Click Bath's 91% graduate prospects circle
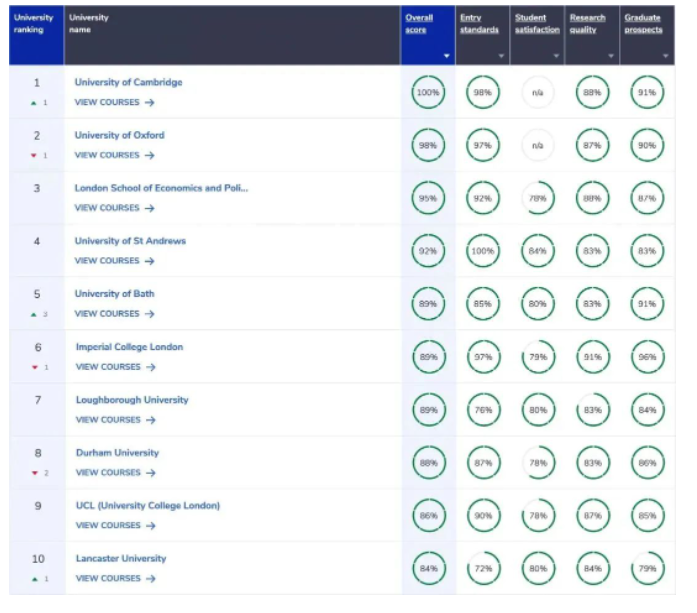The height and width of the screenshot is (613, 697). [x=647, y=304]
